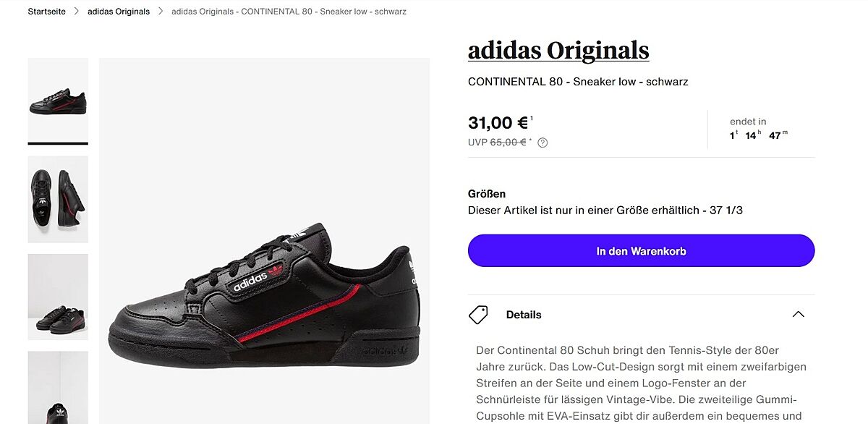The height and width of the screenshot is (424, 868).
Task: Click the offer countdown timer
Action: tap(759, 135)
